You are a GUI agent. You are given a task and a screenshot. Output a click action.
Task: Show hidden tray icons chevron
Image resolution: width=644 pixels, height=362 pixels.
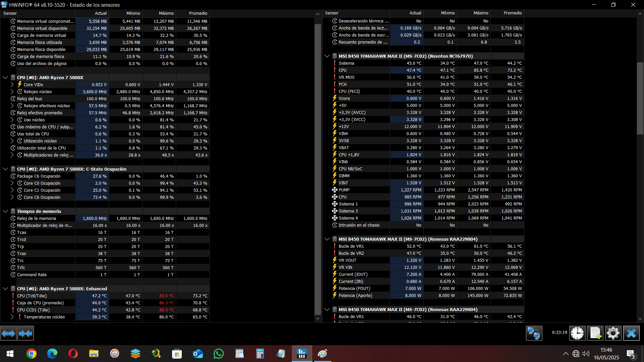pos(566,354)
